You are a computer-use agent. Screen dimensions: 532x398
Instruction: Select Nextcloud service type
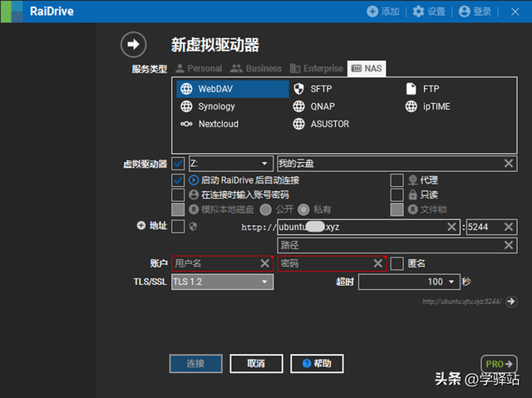(x=209, y=124)
